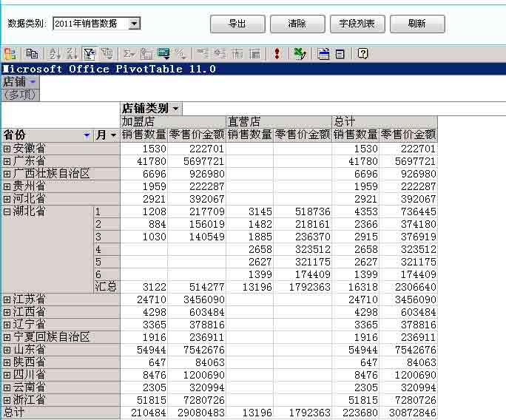
Task: Click the Field List toolbar icon
Action: coord(340,54)
